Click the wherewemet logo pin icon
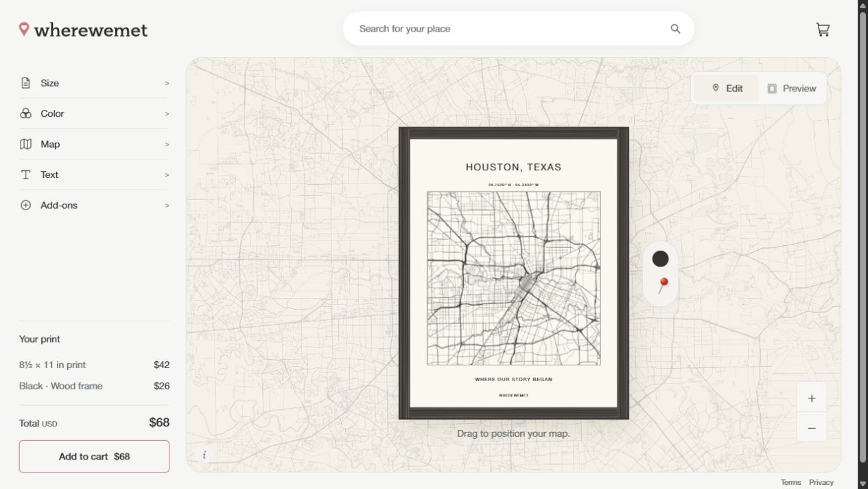The image size is (868, 489). pyautogui.click(x=24, y=29)
